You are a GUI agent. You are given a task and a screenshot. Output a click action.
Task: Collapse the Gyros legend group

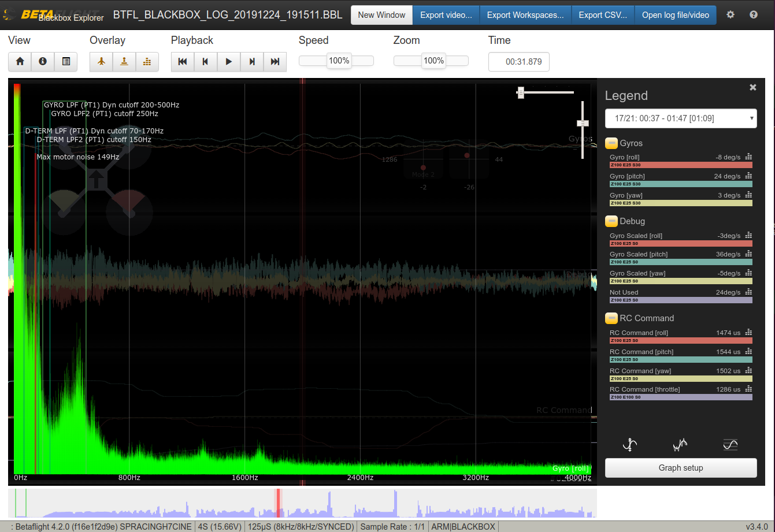(x=611, y=143)
